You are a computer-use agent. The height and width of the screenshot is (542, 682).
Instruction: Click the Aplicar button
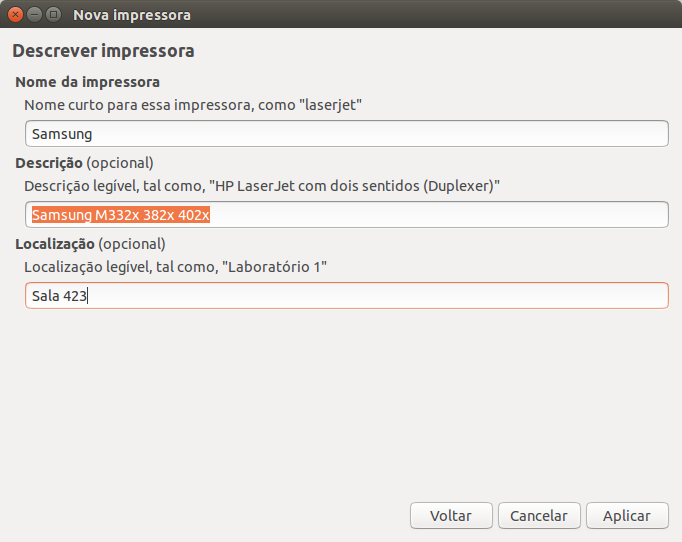click(627, 515)
